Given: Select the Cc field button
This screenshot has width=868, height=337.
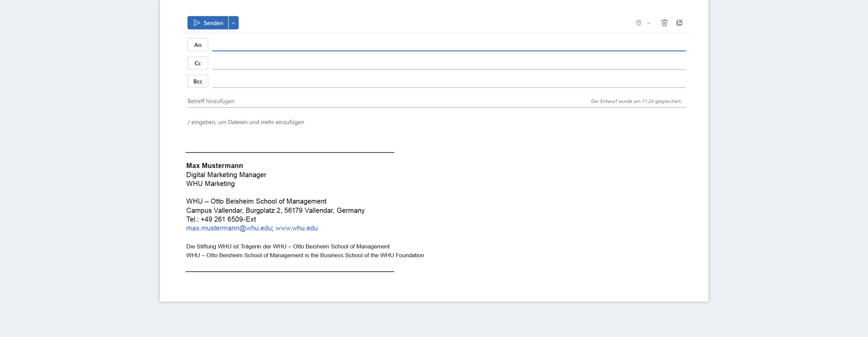Looking at the screenshot, I should point(198,63).
